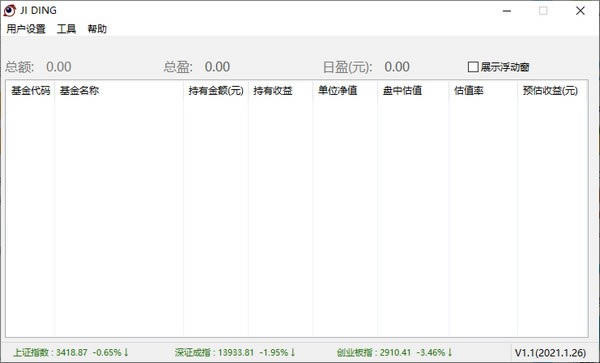The image size is (600, 363).
Task: Click the 持有收益 column header
Action: 280,91
